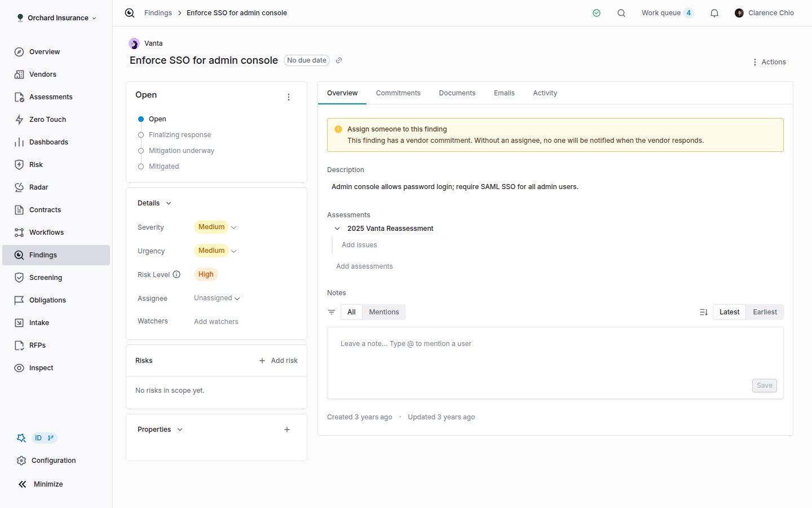Filter notes by Mentions
This screenshot has width=812, height=508.
384,312
